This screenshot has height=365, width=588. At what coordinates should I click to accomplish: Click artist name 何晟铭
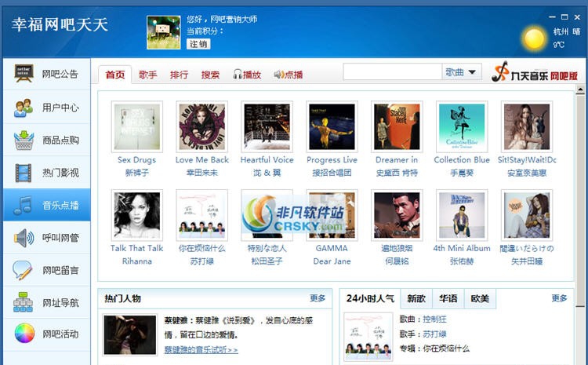coord(397,261)
